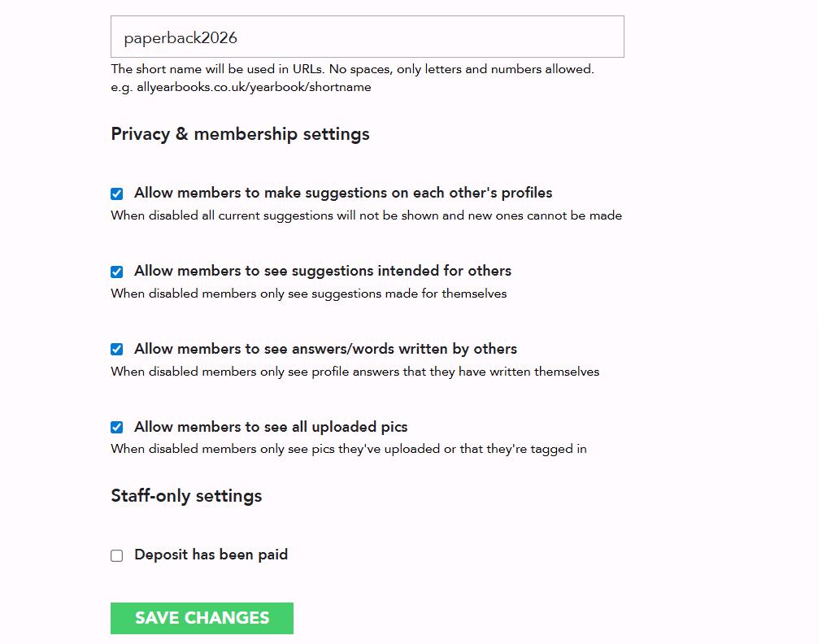Untick the checkbox for making suggestions on each other's profiles
The width and height of the screenshot is (818, 644).
(x=117, y=194)
